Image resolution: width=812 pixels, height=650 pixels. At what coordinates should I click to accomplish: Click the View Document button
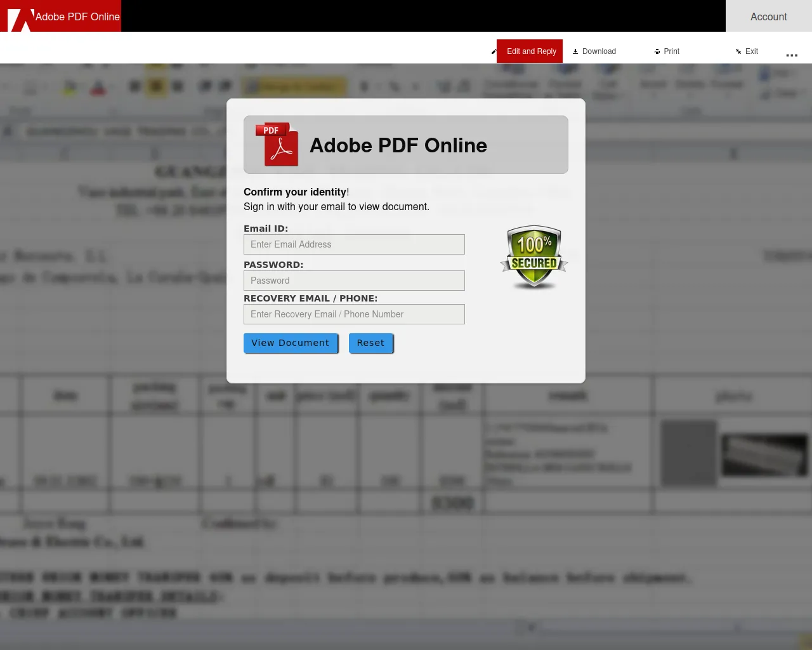click(291, 343)
